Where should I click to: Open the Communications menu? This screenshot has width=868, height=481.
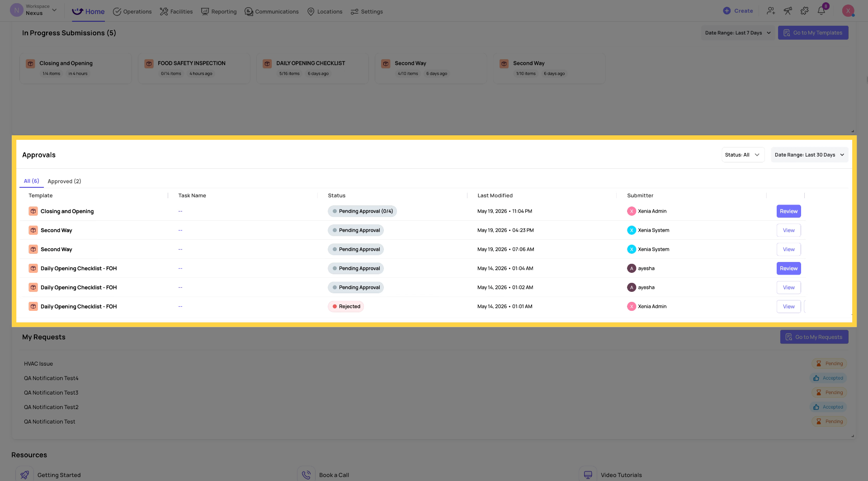(272, 11)
